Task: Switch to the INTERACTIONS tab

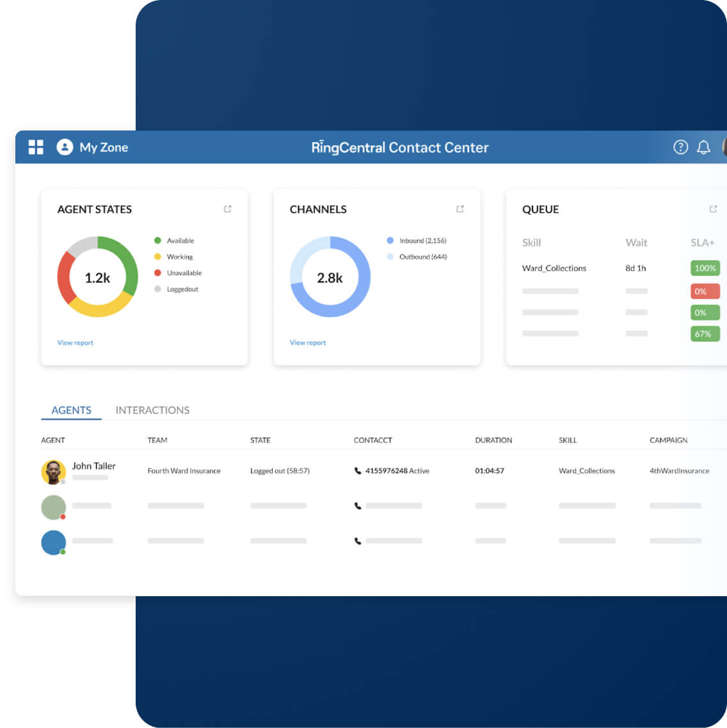Action: pyautogui.click(x=152, y=410)
